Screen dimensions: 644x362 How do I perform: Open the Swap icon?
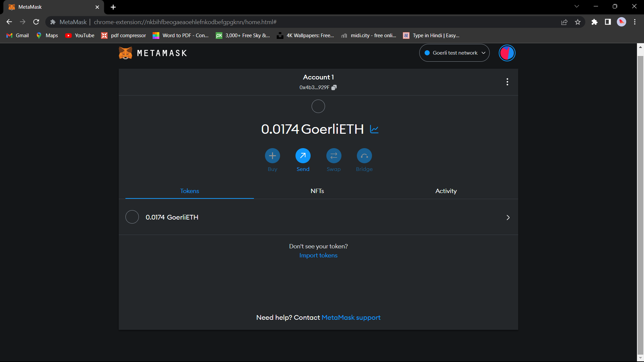point(333,156)
